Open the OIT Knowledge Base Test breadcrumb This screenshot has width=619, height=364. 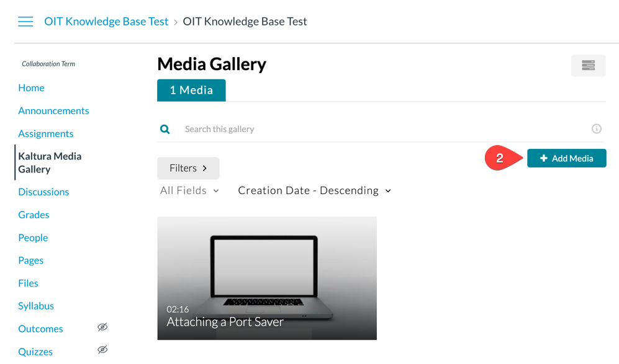pyautogui.click(x=106, y=21)
